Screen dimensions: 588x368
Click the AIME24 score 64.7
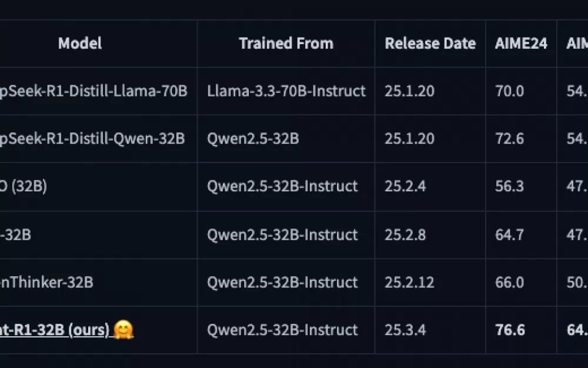(x=509, y=235)
